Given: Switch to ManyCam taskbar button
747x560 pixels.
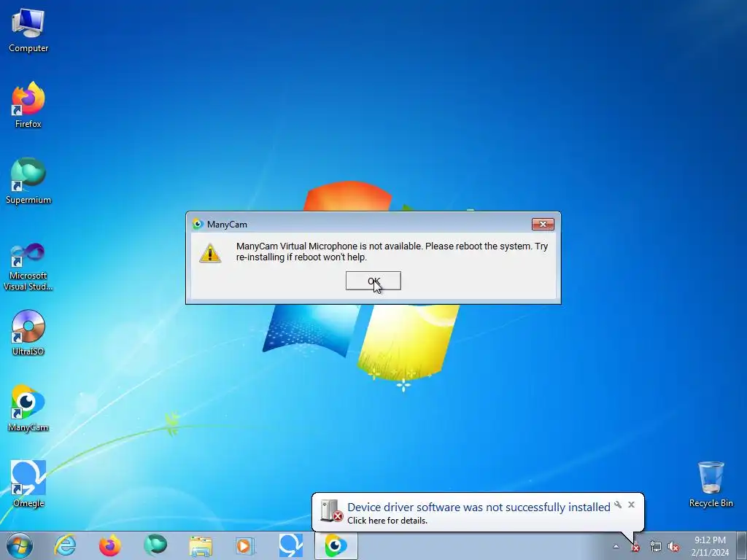Looking at the screenshot, I should tap(336, 545).
